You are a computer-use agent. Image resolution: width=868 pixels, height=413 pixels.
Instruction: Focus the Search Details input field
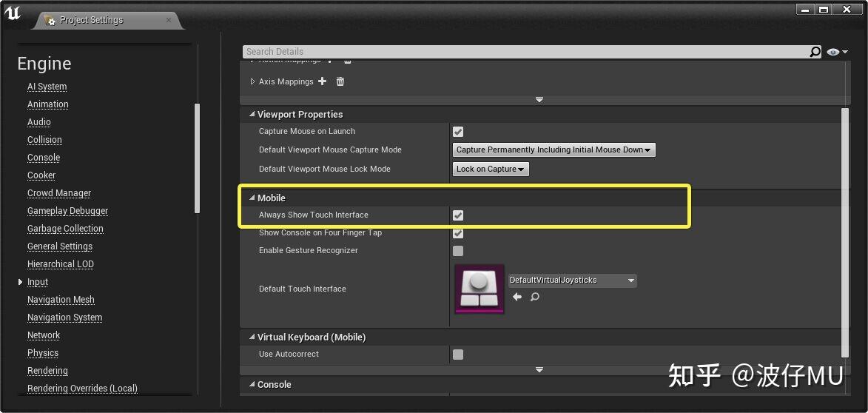526,52
